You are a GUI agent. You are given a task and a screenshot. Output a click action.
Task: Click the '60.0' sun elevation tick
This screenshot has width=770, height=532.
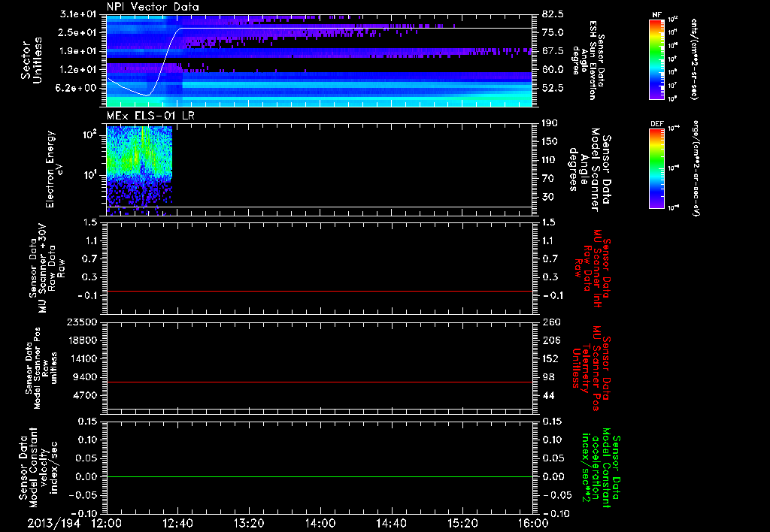(x=553, y=70)
